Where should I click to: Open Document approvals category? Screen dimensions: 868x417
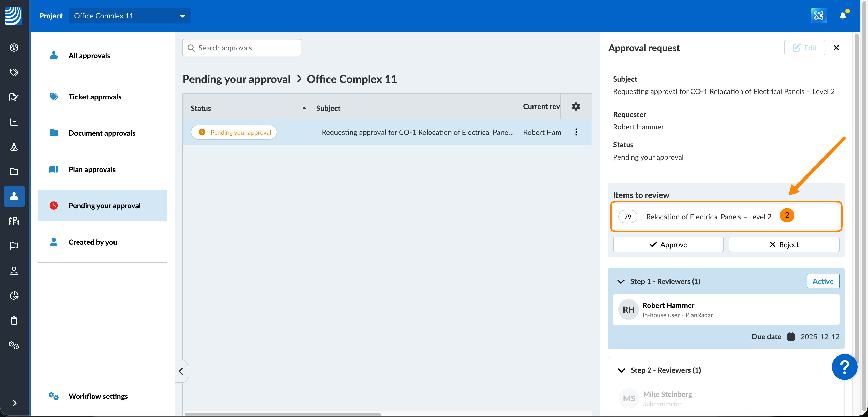point(102,133)
